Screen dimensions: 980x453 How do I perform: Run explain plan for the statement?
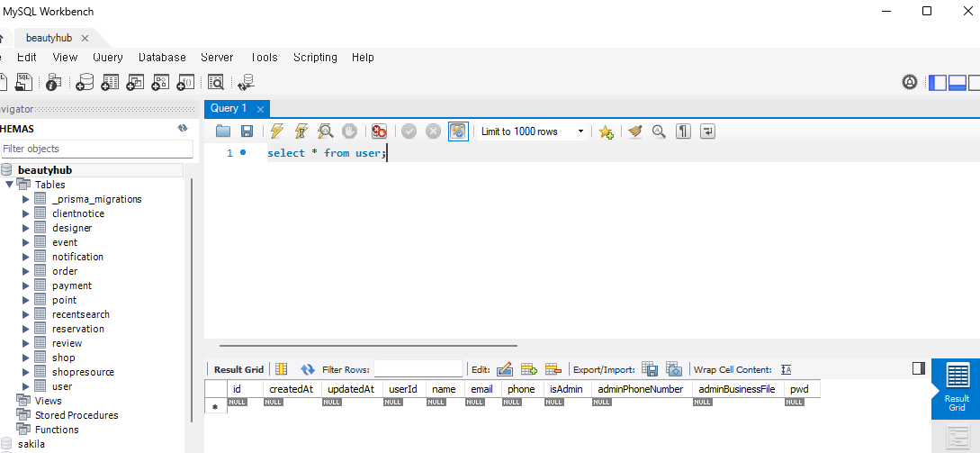pos(325,131)
